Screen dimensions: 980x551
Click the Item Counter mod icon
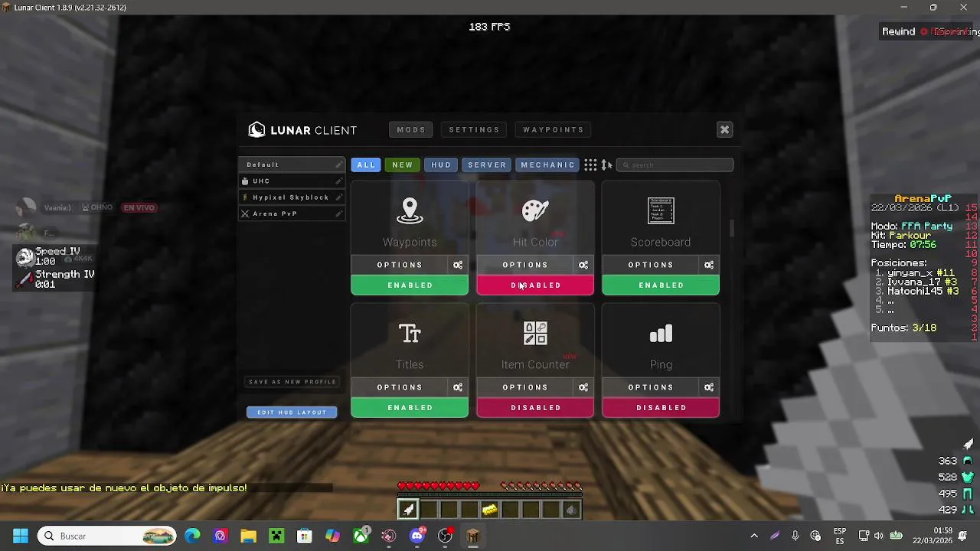tap(535, 333)
